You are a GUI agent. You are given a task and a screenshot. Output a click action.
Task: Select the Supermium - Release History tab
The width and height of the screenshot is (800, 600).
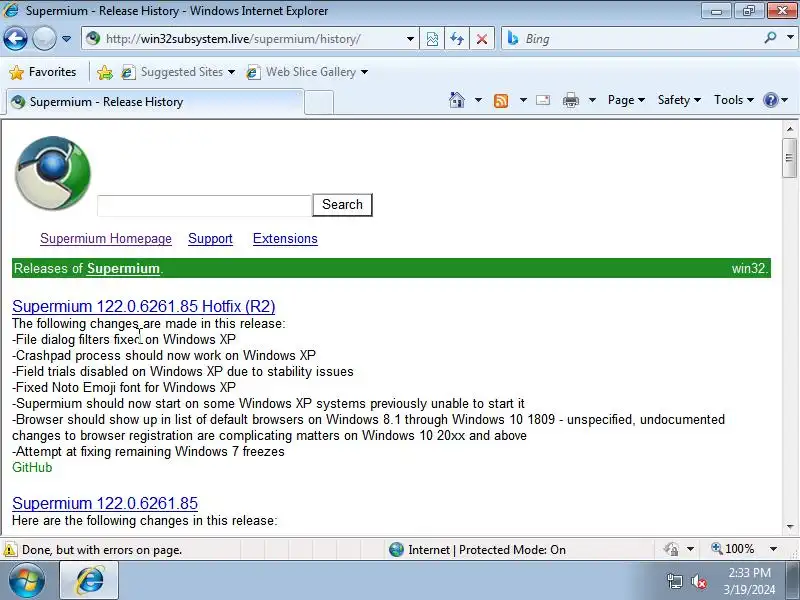coord(155,102)
